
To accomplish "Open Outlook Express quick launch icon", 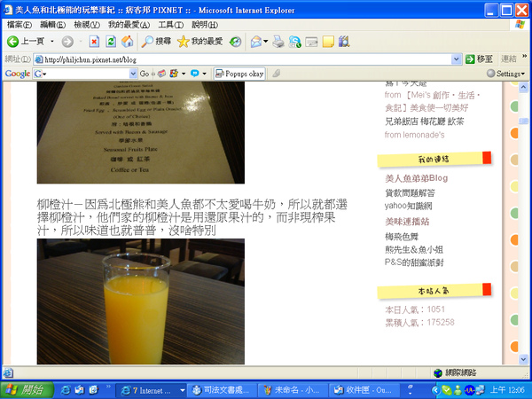I will tap(80, 390).
